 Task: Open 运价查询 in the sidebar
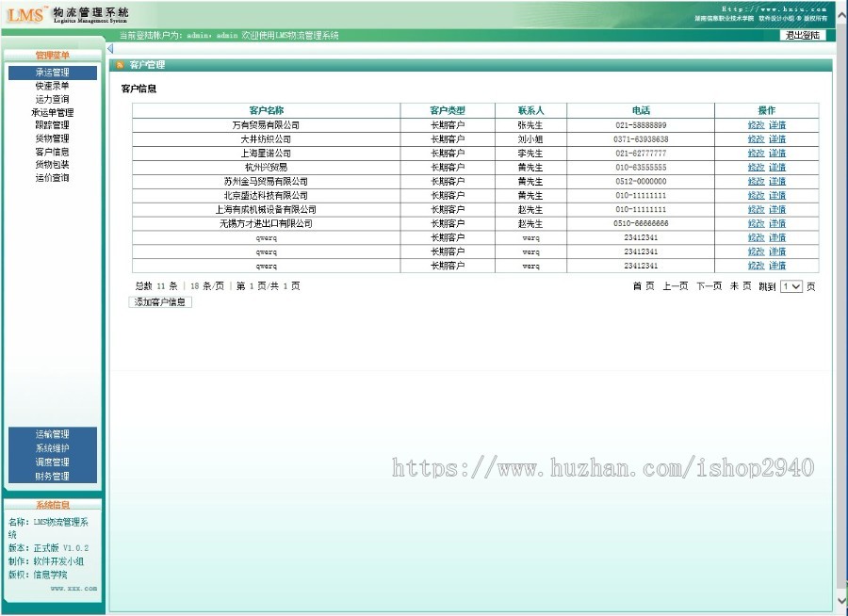click(53, 178)
